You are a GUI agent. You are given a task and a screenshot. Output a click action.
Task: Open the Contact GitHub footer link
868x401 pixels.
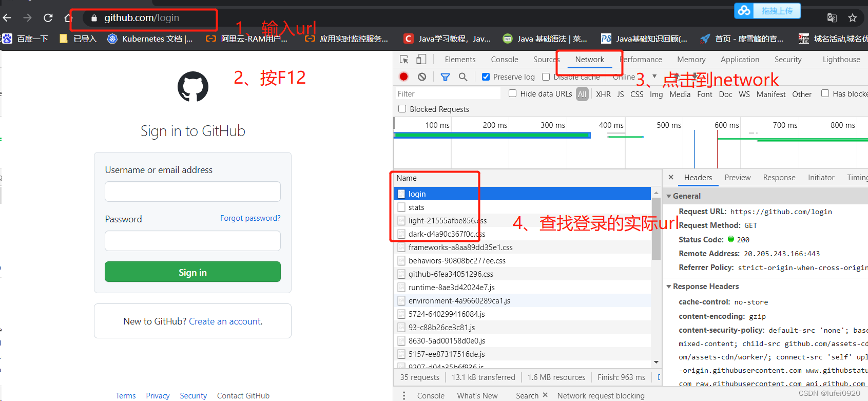pyautogui.click(x=243, y=395)
